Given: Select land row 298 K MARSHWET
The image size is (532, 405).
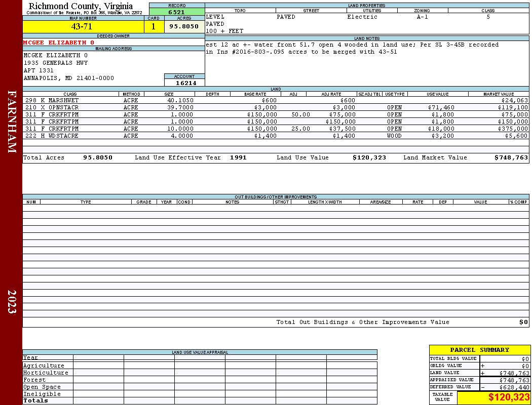Looking at the screenshot, I should tap(276, 100).
